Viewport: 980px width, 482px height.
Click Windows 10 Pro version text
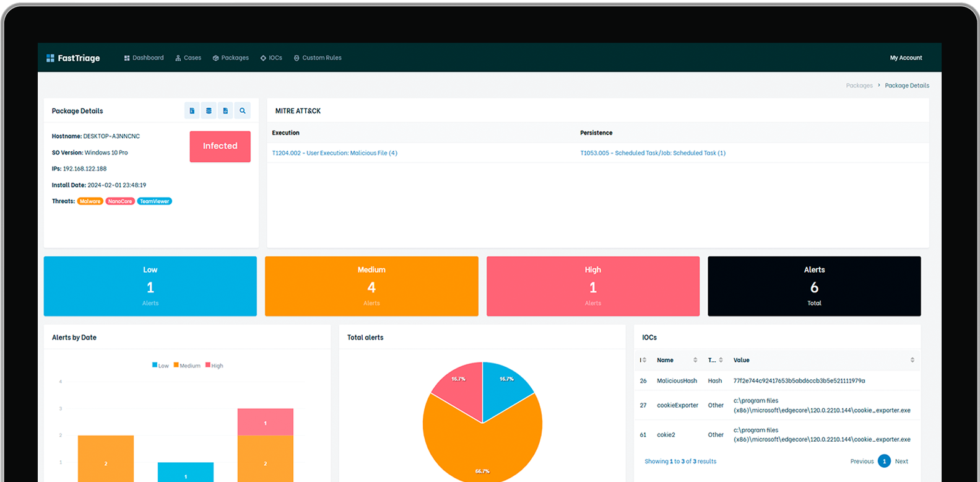(106, 152)
